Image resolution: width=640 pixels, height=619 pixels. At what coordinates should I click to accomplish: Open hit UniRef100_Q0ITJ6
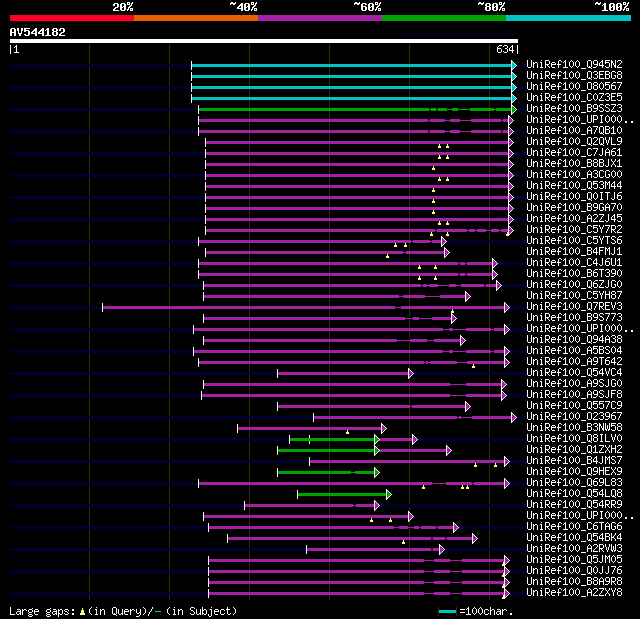tap(574, 197)
